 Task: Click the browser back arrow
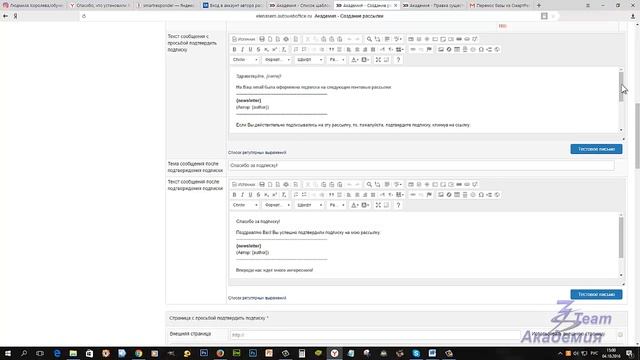click(x=5, y=16)
